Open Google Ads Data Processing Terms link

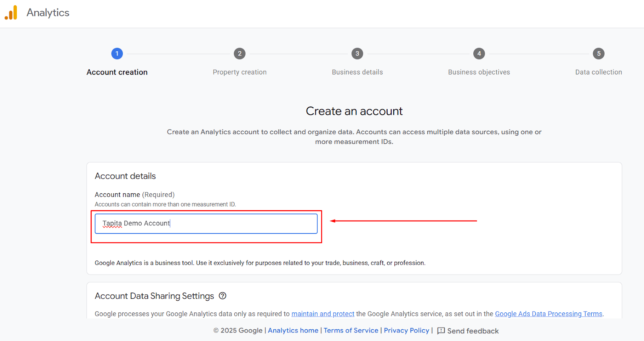pos(549,314)
